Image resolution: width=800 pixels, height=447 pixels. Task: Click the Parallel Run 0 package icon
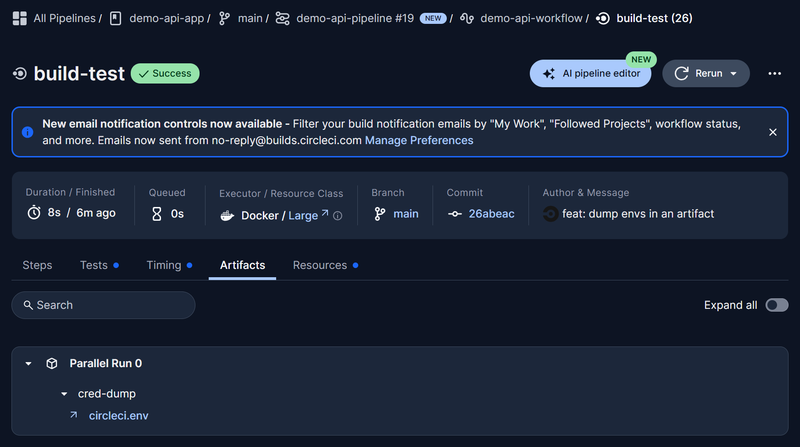pyautogui.click(x=52, y=363)
